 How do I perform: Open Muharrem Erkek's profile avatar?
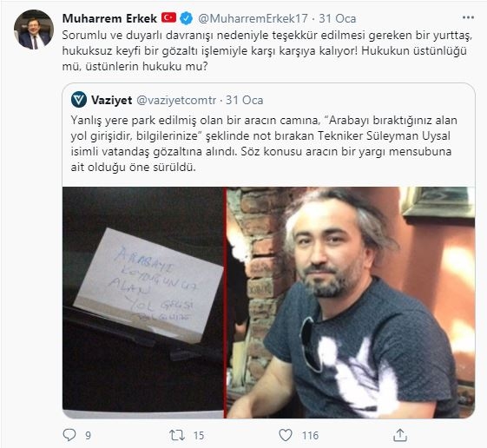[x=34, y=30]
